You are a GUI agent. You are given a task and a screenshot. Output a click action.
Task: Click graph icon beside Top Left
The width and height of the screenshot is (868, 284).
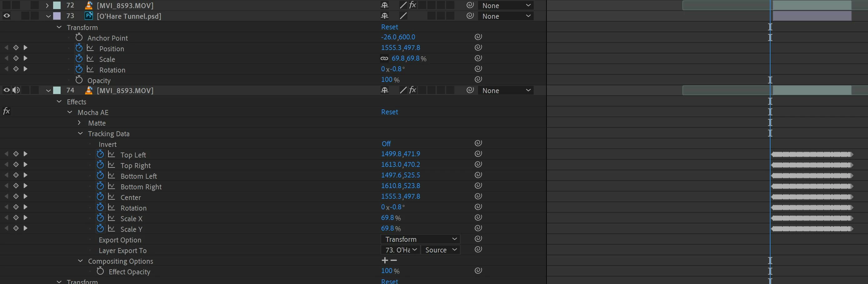[x=112, y=154]
